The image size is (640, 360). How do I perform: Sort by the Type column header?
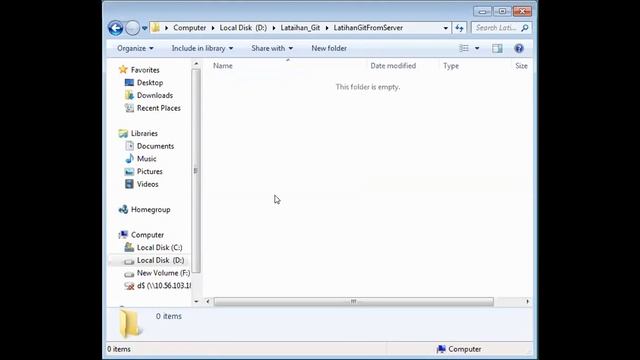pos(451,66)
